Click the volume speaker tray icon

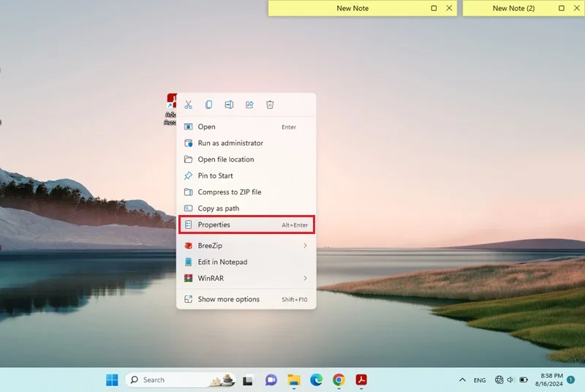point(510,380)
